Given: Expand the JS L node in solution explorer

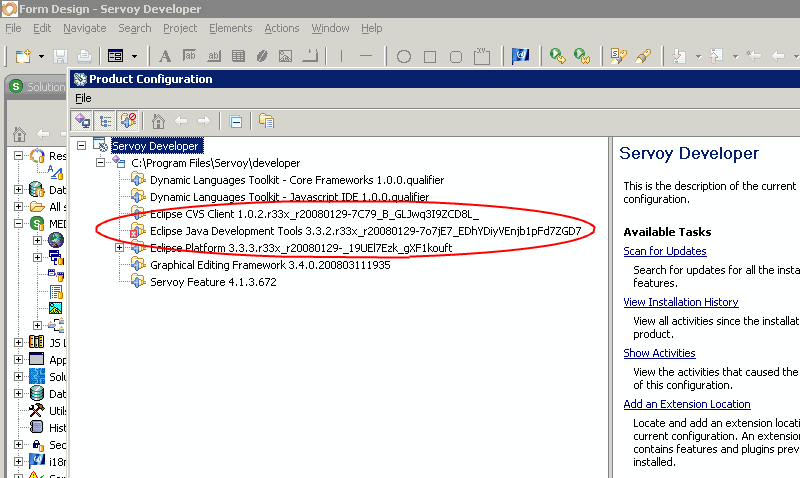Looking at the screenshot, I should pyautogui.click(x=18, y=342).
